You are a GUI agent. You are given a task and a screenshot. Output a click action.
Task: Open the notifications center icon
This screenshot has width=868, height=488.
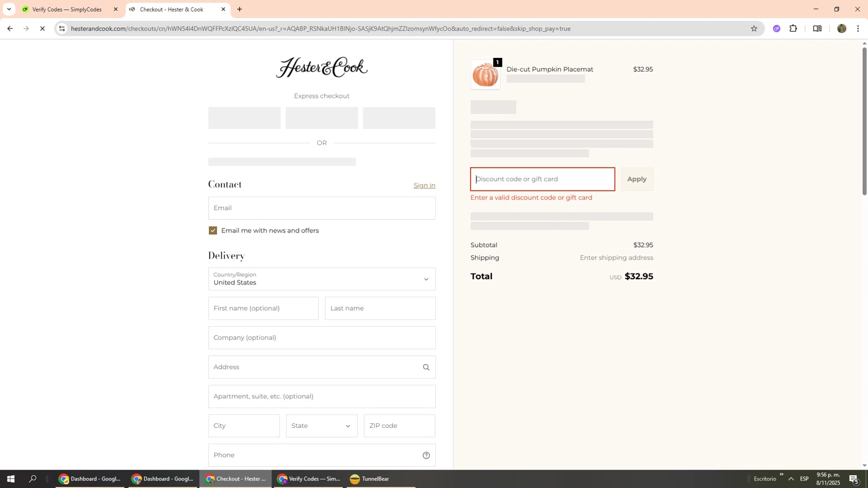[854, 479]
